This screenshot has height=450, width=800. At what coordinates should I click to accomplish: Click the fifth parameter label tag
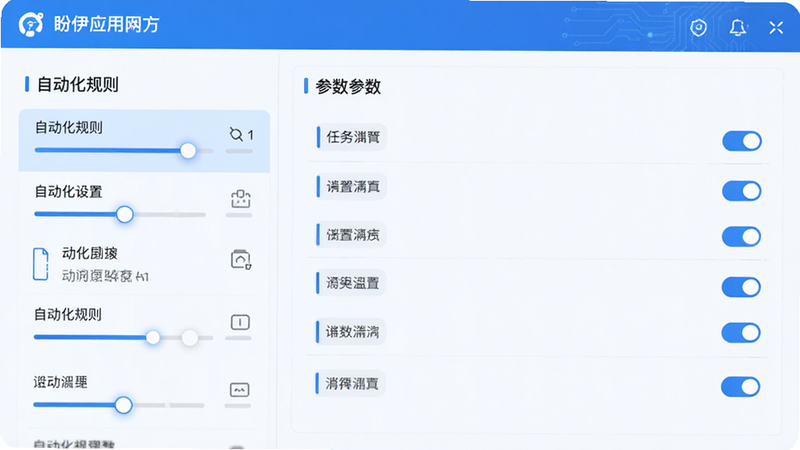click(351, 332)
